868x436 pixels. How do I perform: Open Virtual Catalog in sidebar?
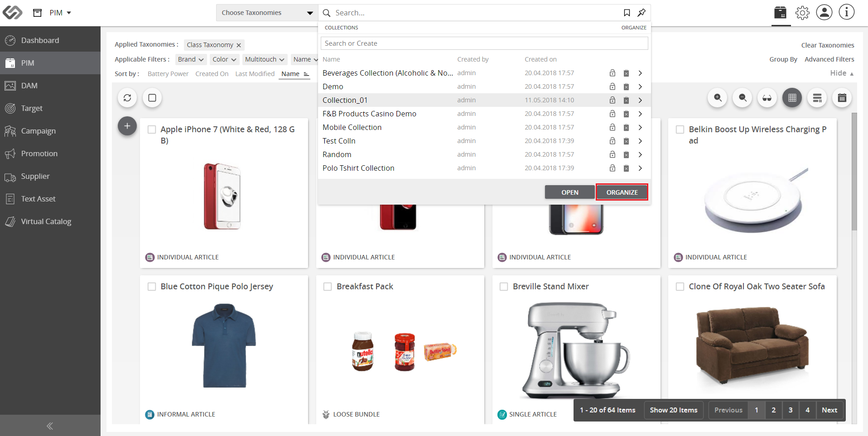tap(50, 221)
